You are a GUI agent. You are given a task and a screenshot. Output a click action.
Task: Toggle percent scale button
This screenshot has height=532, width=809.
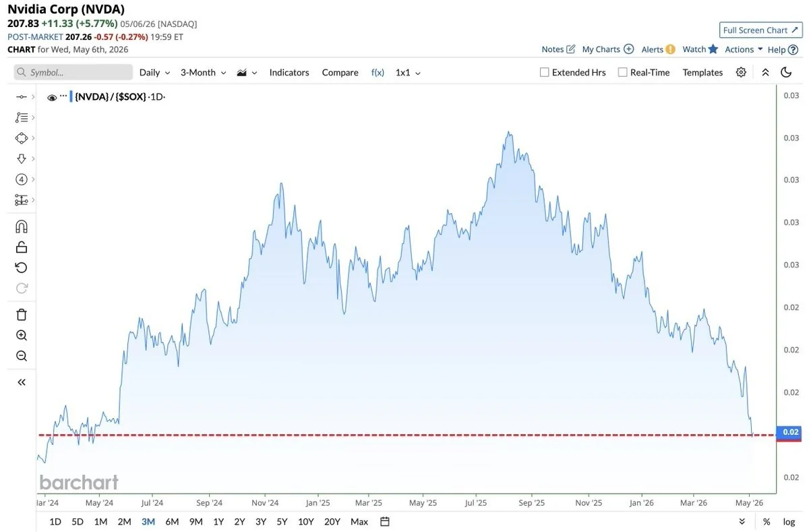click(767, 521)
